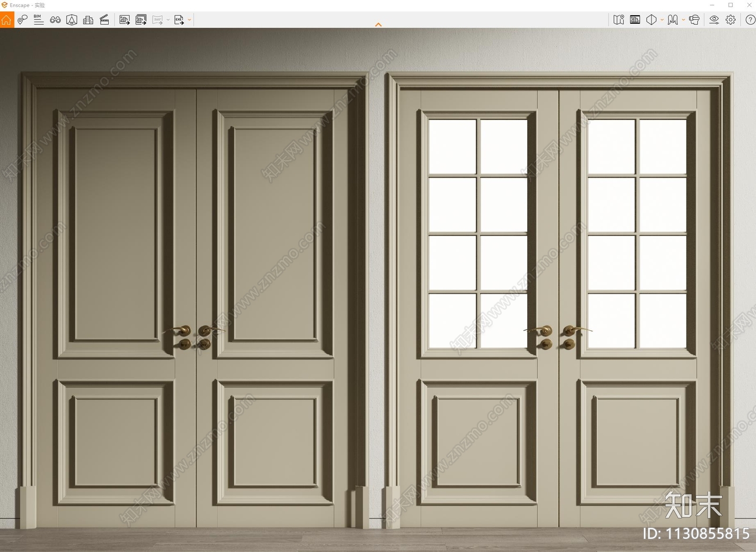Open general settings gear
Viewport: 756px width, 552px height.
pos(730,20)
